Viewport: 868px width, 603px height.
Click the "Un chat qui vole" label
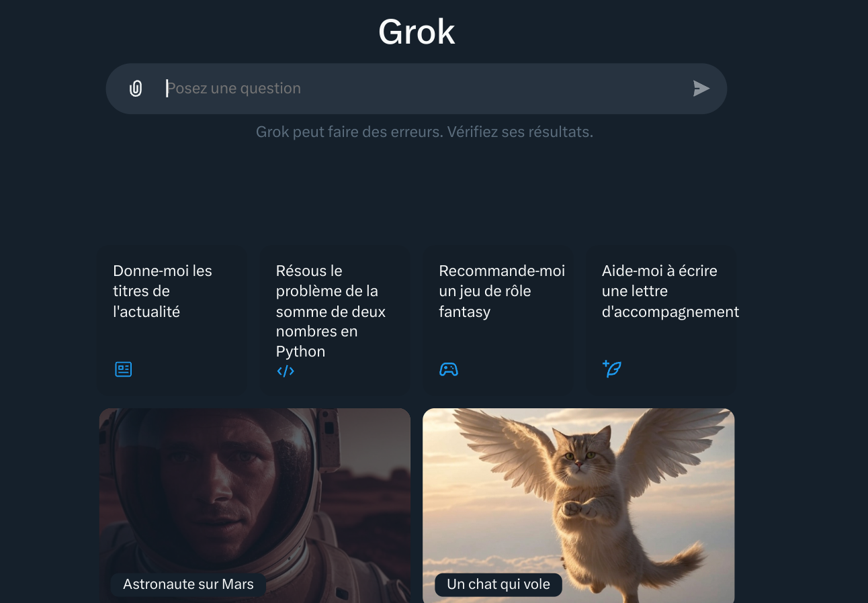[498, 584]
